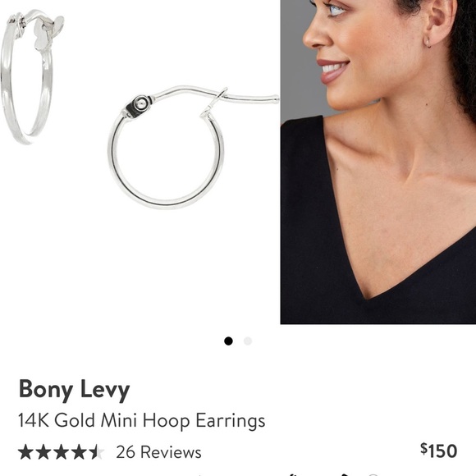Click the hinge joint of the large hoop
This screenshot has width=476, height=476.
coord(139,105)
